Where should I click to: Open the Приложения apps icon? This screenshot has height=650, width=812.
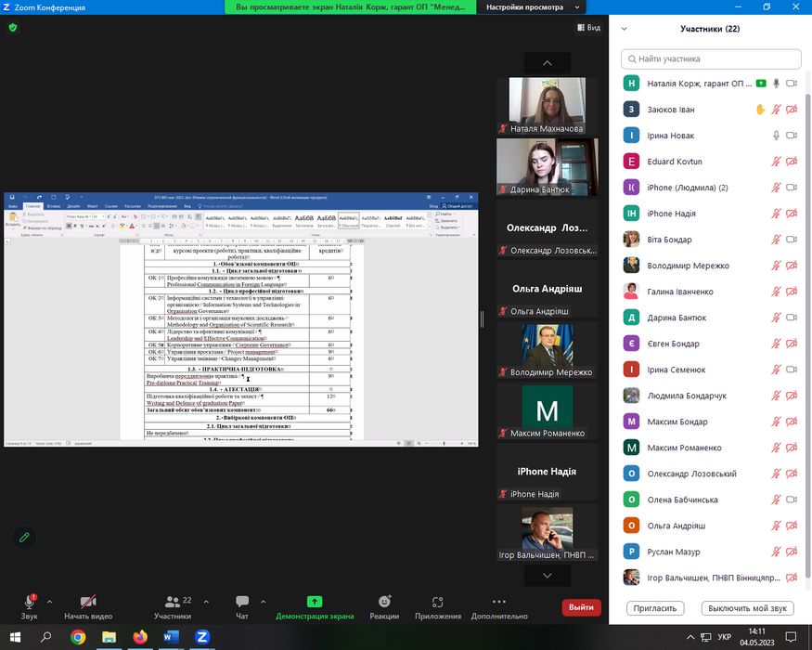(x=438, y=604)
